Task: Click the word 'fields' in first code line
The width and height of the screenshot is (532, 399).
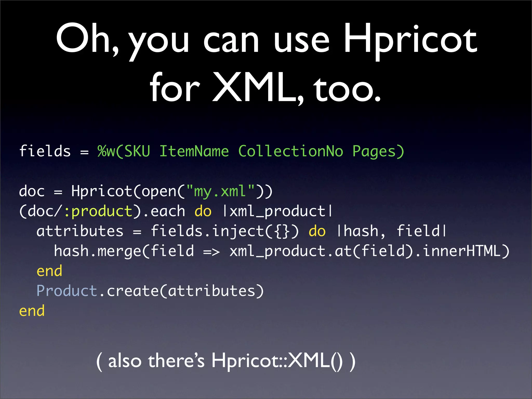Action: pyautogui.click(x=45, y=151)
